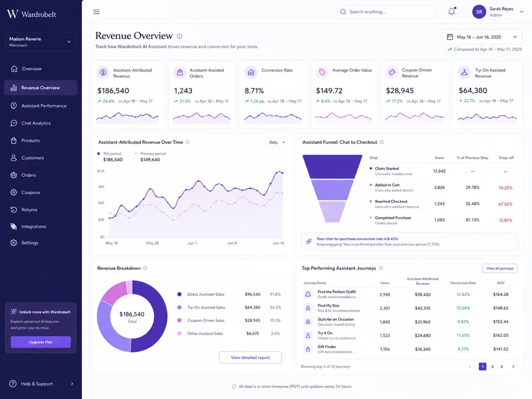The width and height of the screenshot is (532, 399).
Task: Click the search magnifier icon
Action: (x=343, y=12)
